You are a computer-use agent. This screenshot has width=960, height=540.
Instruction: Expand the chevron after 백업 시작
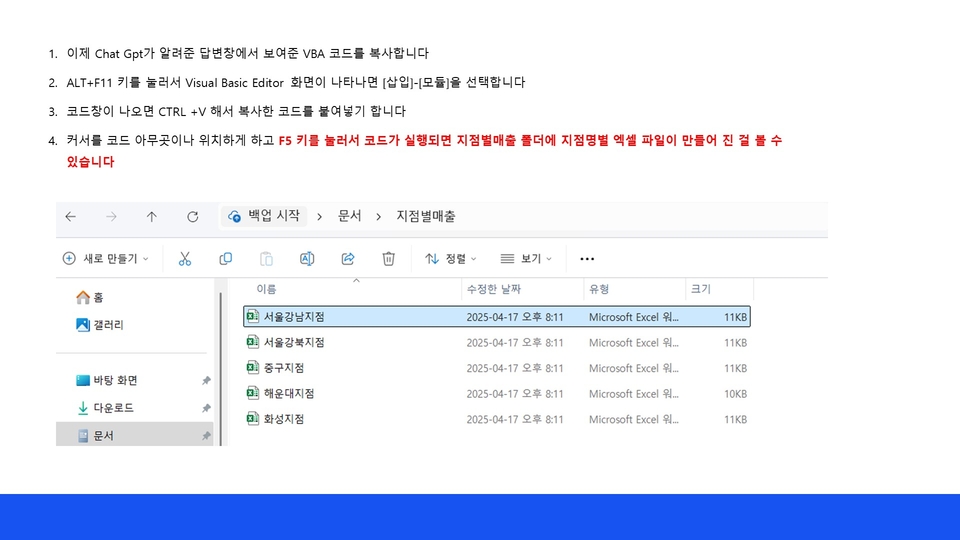coord(319,217)
